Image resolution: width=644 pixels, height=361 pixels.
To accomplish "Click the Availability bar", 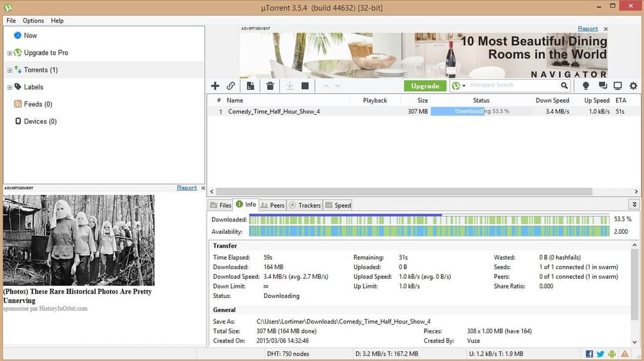I will point(429,231).
